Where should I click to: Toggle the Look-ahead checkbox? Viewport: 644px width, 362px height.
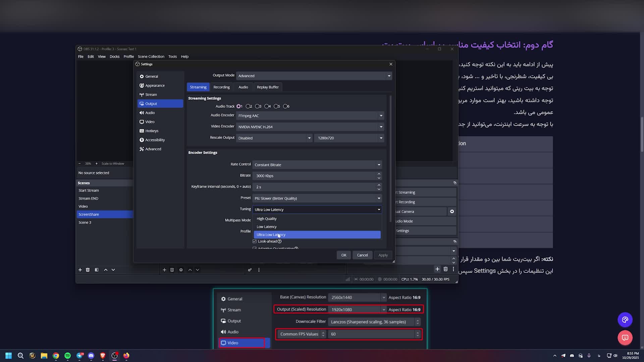(x=255, y=241)
